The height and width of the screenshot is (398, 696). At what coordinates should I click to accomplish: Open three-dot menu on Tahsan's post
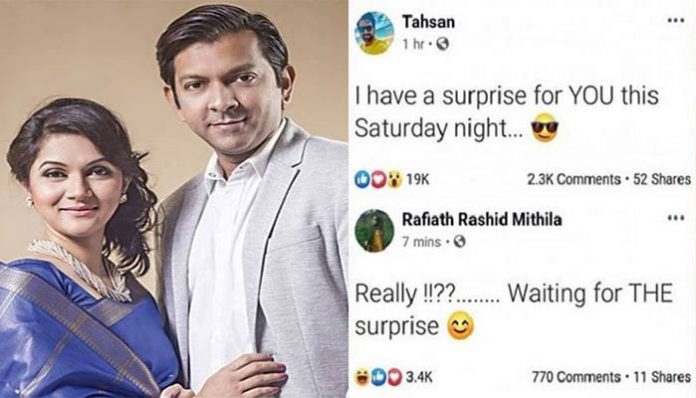pyautogui.click(x=676, y=20)
